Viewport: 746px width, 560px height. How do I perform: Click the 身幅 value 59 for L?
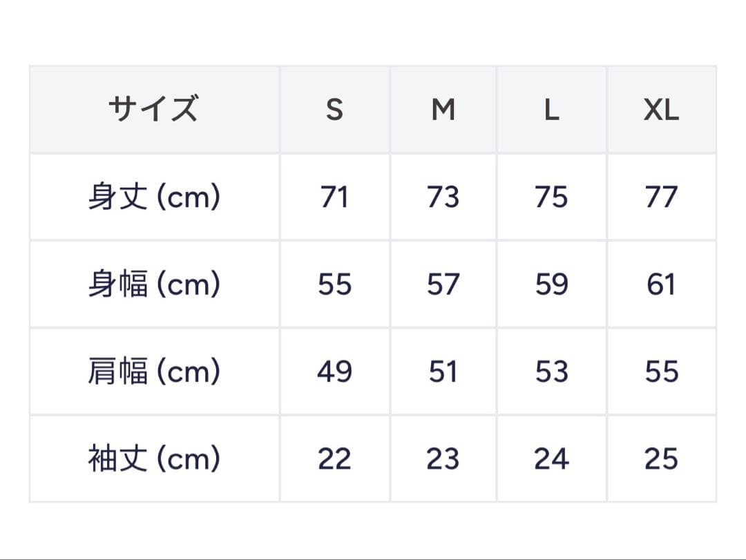551,284
